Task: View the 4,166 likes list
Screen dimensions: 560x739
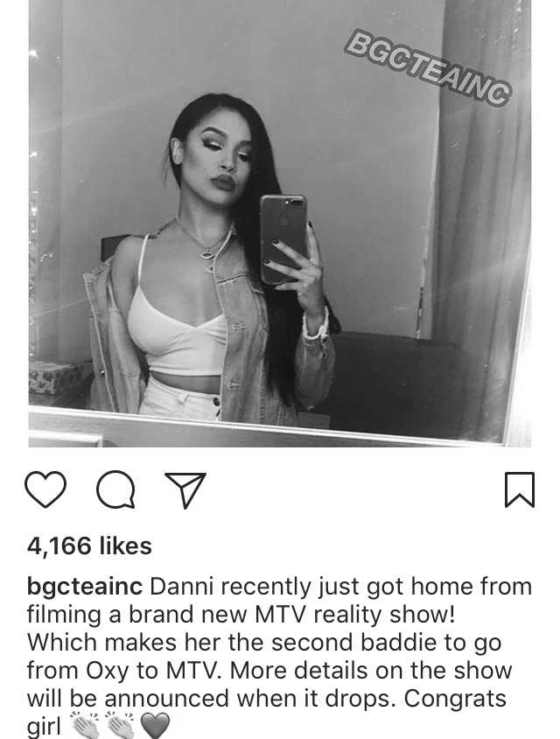Action: (89, 546)
